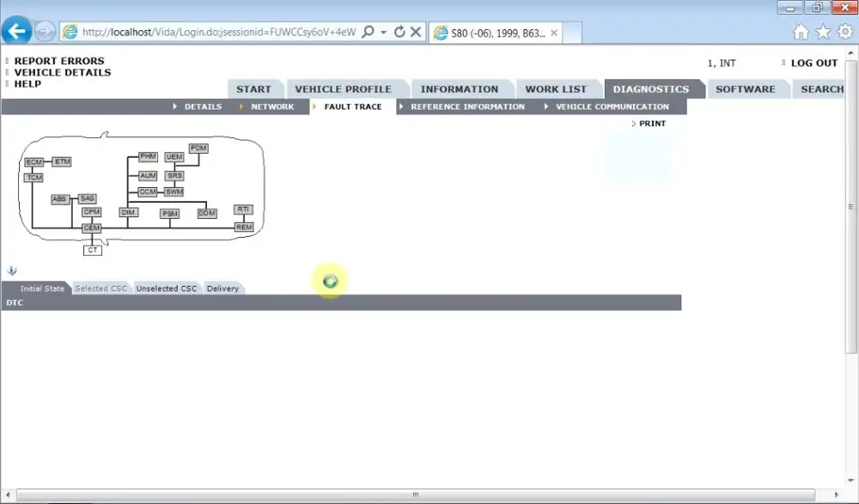Screen dimensions: 859x504
Task: Open the Unselected CSC tab
Action: 167,288
